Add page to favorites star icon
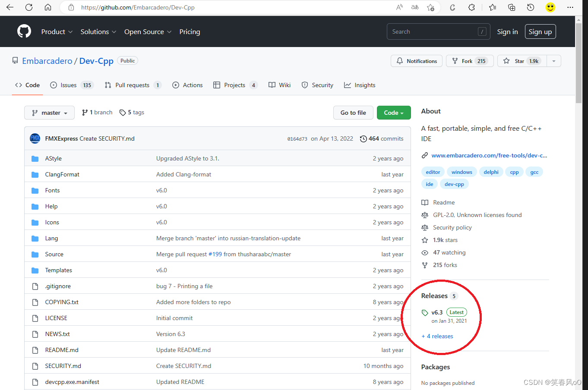 (x=430, y=7)
